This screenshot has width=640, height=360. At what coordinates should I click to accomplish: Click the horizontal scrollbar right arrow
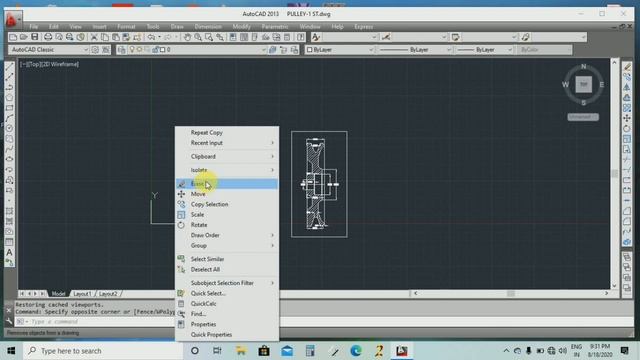tap(607, 293)
